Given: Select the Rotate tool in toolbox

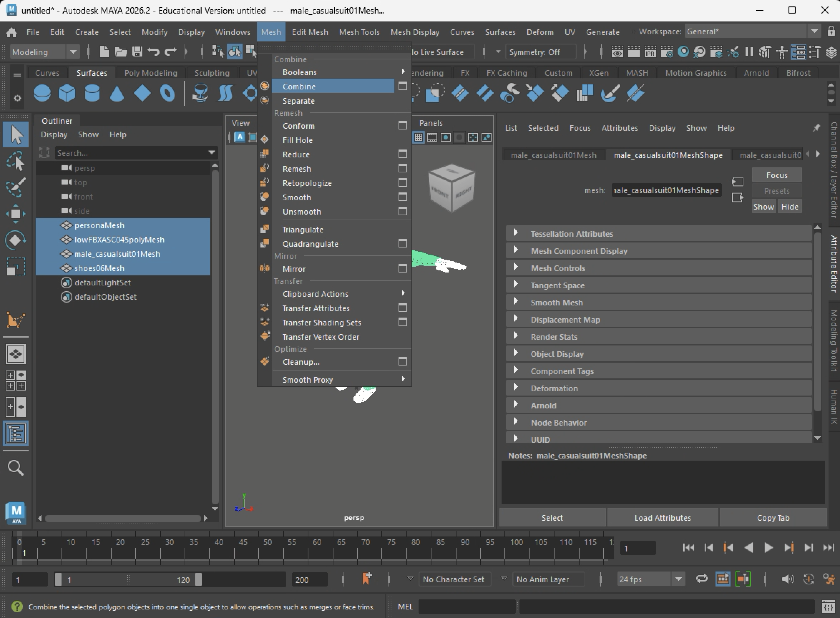Looking at the screenshot, I should [15, 240].
